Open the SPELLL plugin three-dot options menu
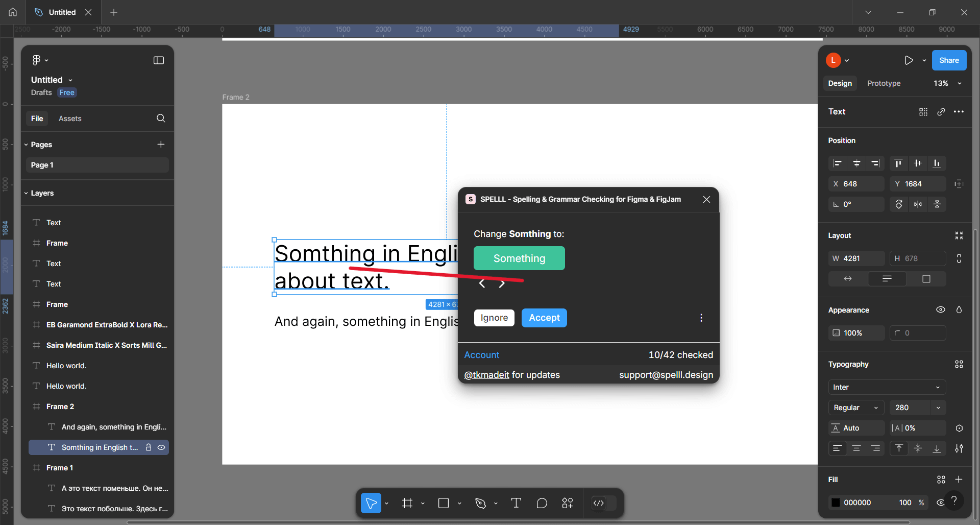 point(701,318)
